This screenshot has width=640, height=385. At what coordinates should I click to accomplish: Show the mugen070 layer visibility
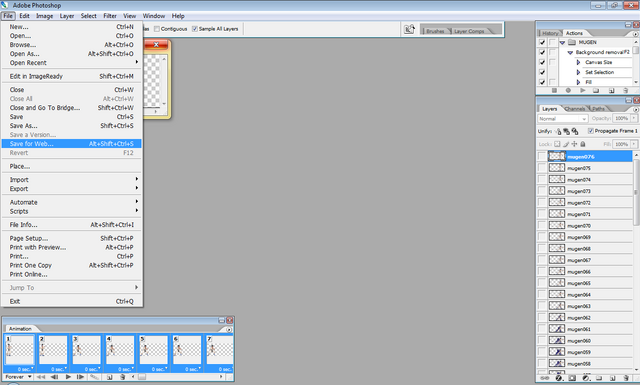[x=542, y=225]
